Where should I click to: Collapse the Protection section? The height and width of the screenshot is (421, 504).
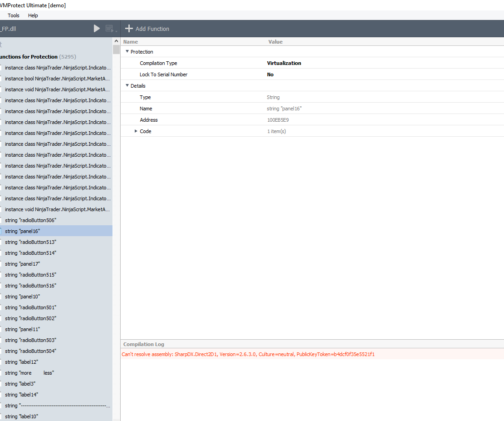127,52
